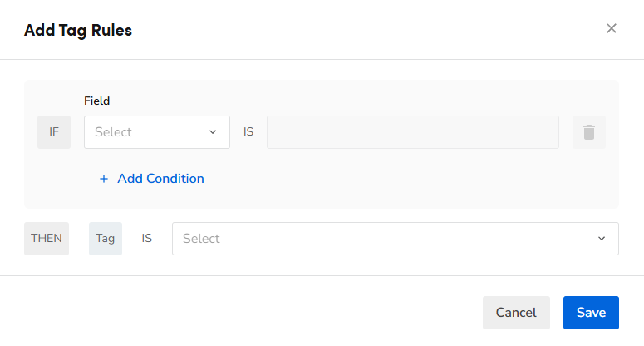
Task: Click empty footer area left of Cancel
Action: tap(249, 313)
